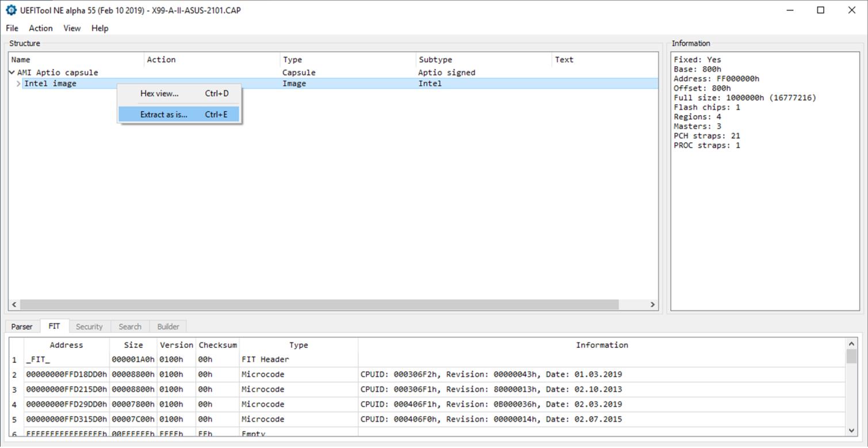Select FIT row number 1 header
Viewport: 868px width, 448px height.
click(x=16, y=359)
